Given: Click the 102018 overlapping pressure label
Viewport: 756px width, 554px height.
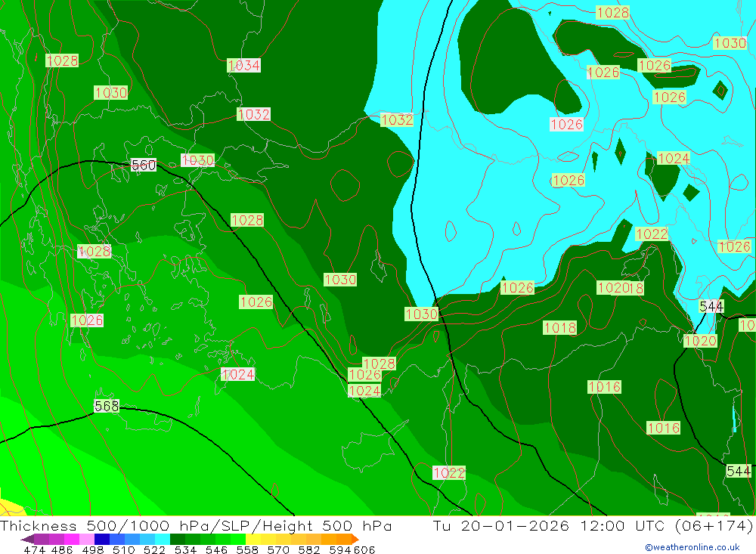Looking at the screenshot, I should click(621, 288).
